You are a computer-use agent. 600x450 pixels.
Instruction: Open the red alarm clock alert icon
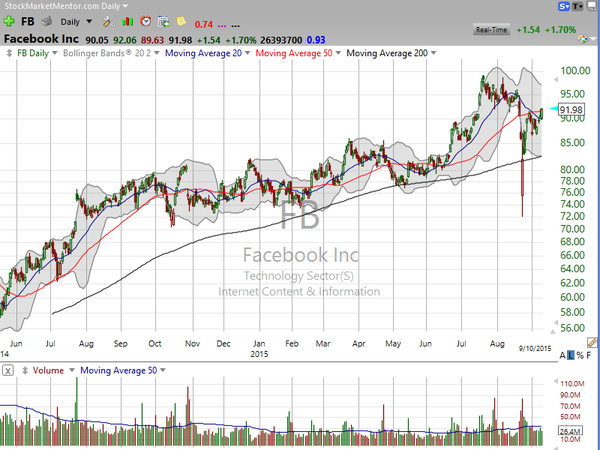tap(145, 21)
